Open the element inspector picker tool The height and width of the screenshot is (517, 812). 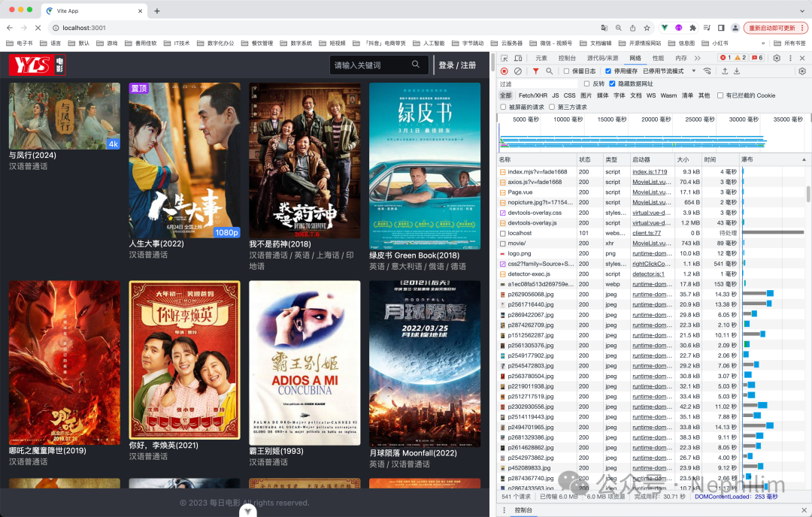tap(504, 58)
